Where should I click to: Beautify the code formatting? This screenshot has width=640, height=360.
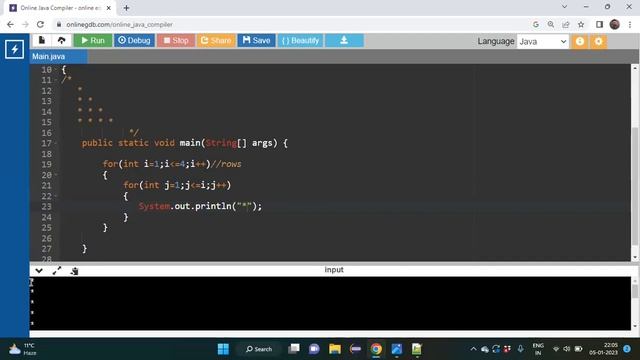pos(300,40)
